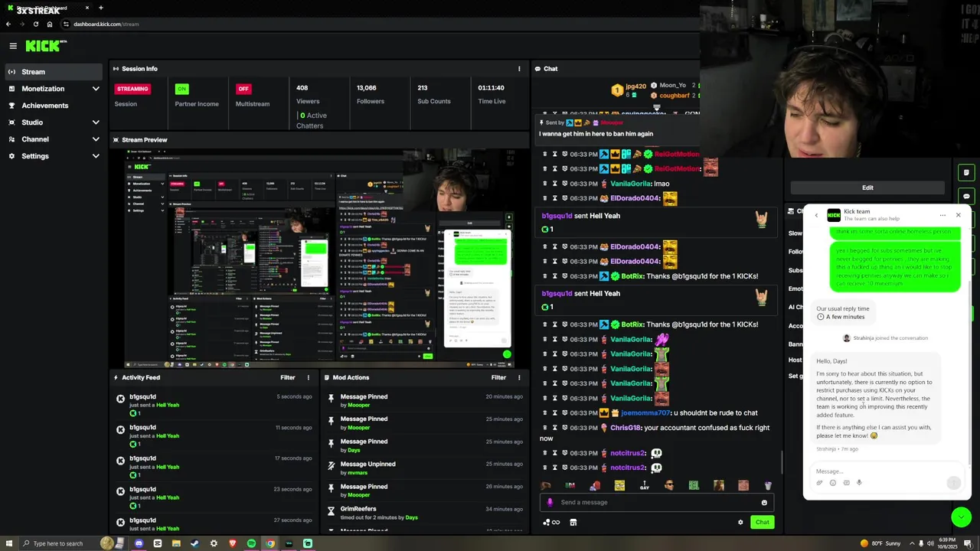The height and width of the screenshot is (551, 980).
Task: Select GrimReefers timed out mod entry
Action: click(426, 513)
